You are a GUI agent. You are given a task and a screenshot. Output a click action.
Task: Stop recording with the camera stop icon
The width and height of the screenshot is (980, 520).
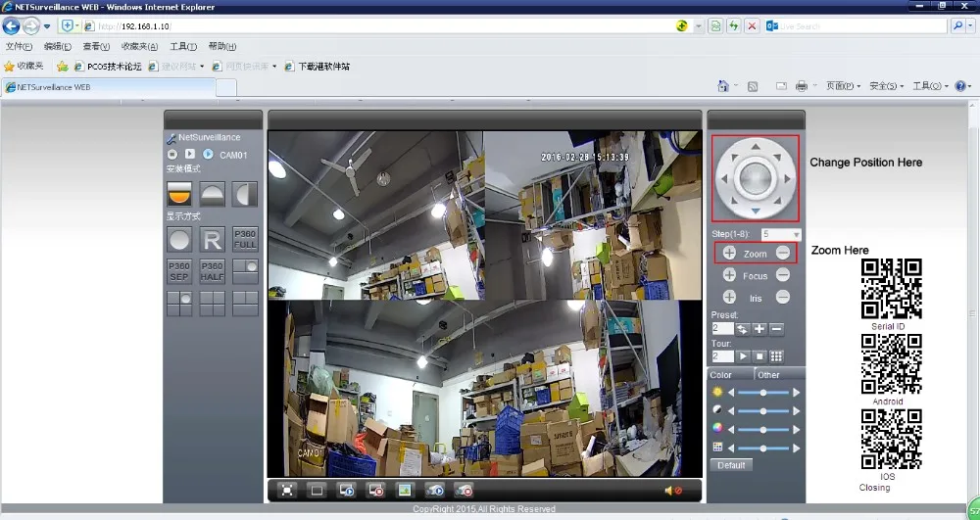coord(464,491)
